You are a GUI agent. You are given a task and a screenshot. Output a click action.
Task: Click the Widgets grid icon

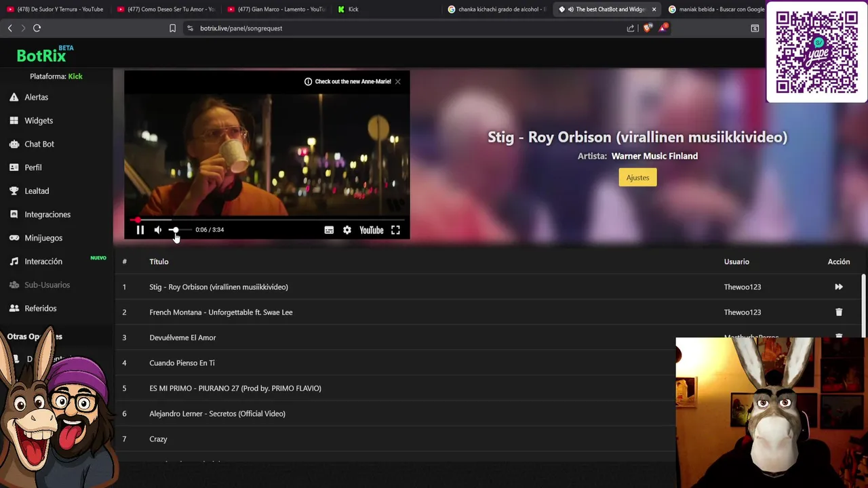[x=14, y=121]
